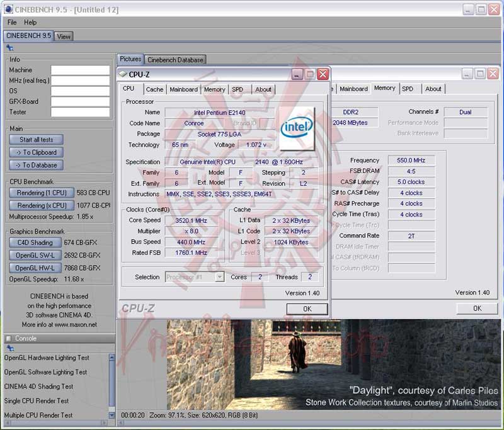Click OK in the rear CPU-Z window

478,308
